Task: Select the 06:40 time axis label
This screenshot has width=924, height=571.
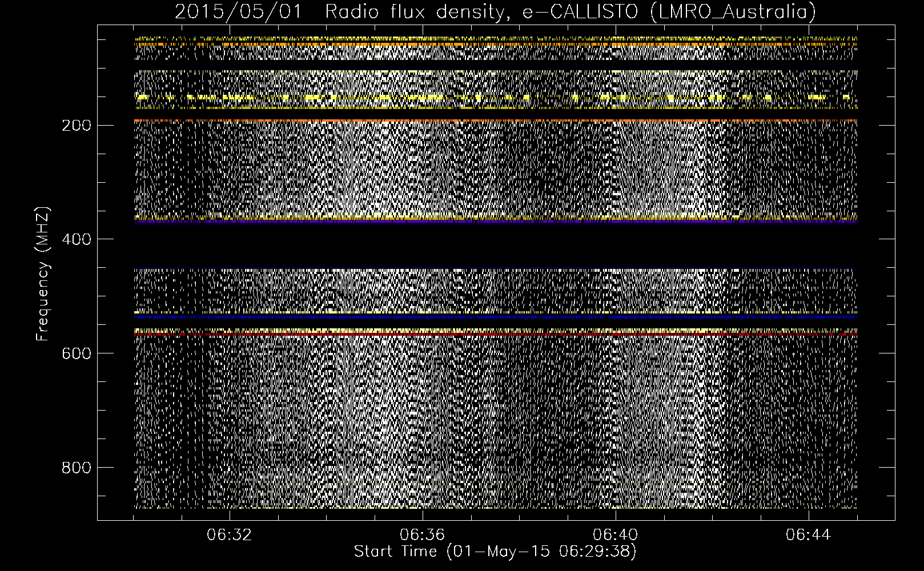Action: click(x=615, y=535)
